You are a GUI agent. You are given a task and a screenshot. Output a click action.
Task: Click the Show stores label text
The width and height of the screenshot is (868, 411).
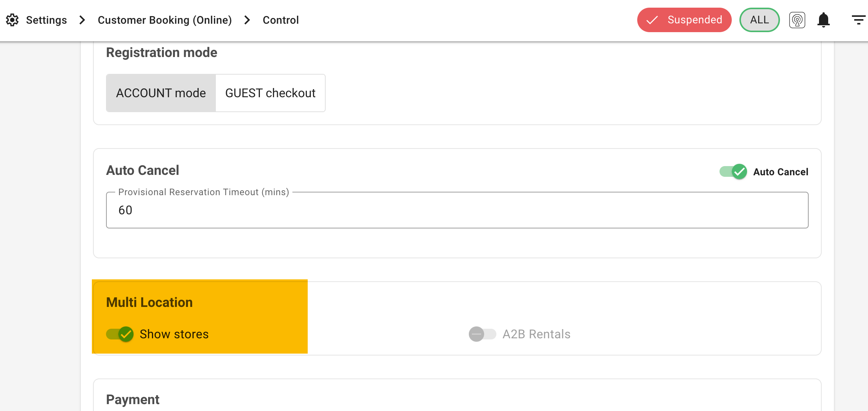click(x=174, y=334)
